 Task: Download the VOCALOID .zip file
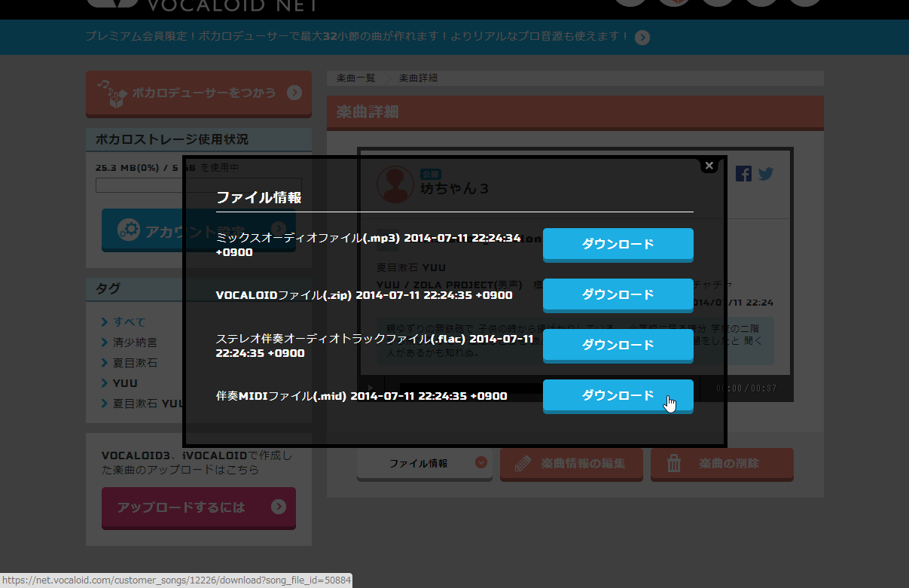click(618, 295)
